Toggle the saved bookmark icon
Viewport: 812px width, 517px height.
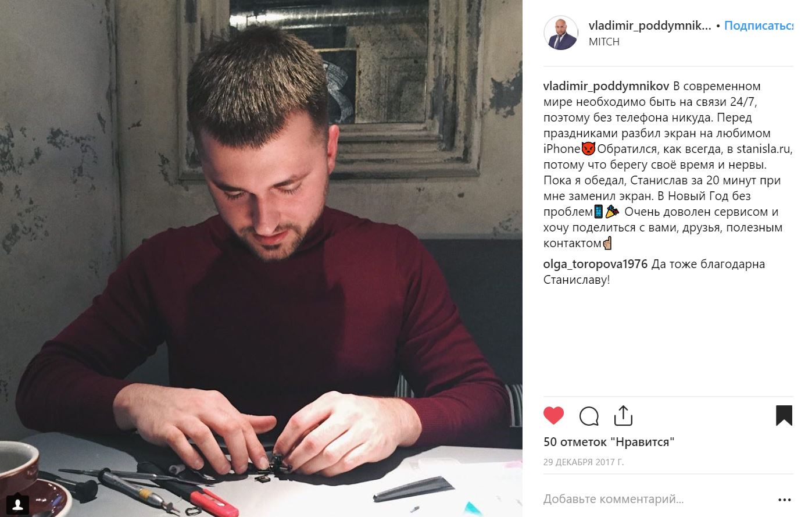784,415
